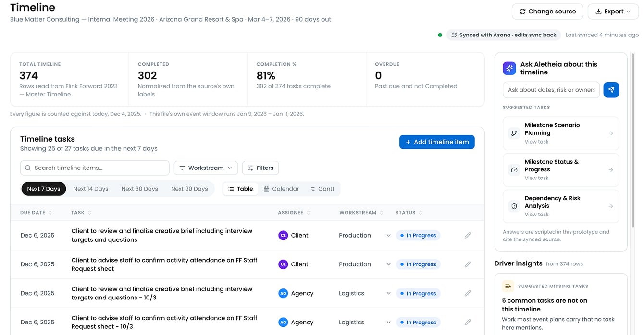Sort the table by the Due Date column icon
644x335 pixels.
coord(50,213)
